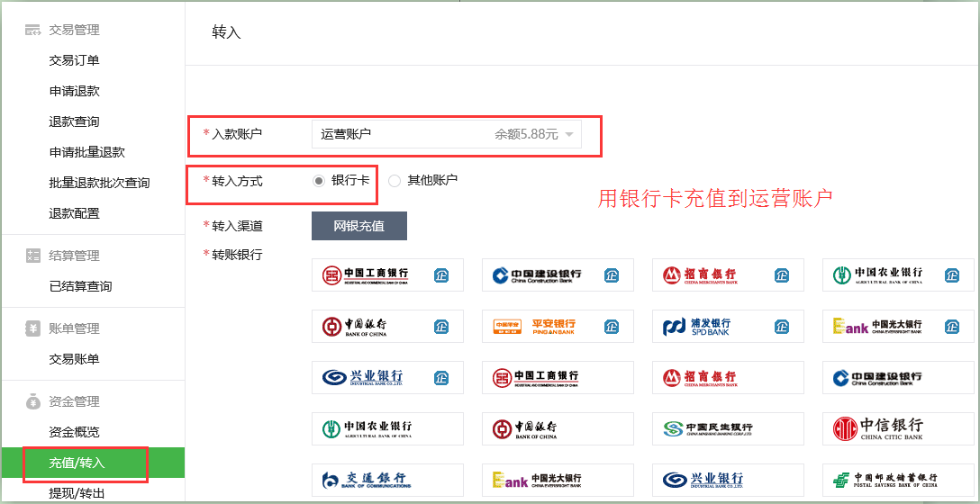Choose 其他账户 radio option
980x504 pixels.
pos(395,181)
